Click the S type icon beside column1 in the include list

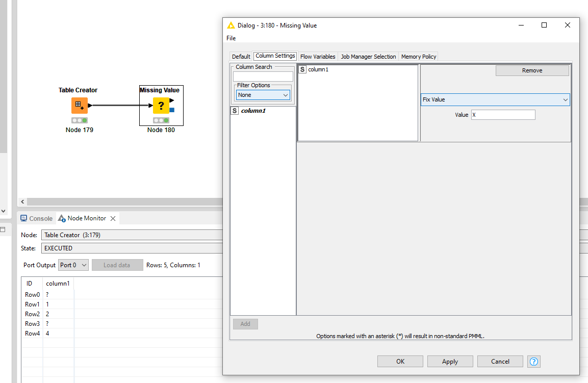click(x=302, y=69)
